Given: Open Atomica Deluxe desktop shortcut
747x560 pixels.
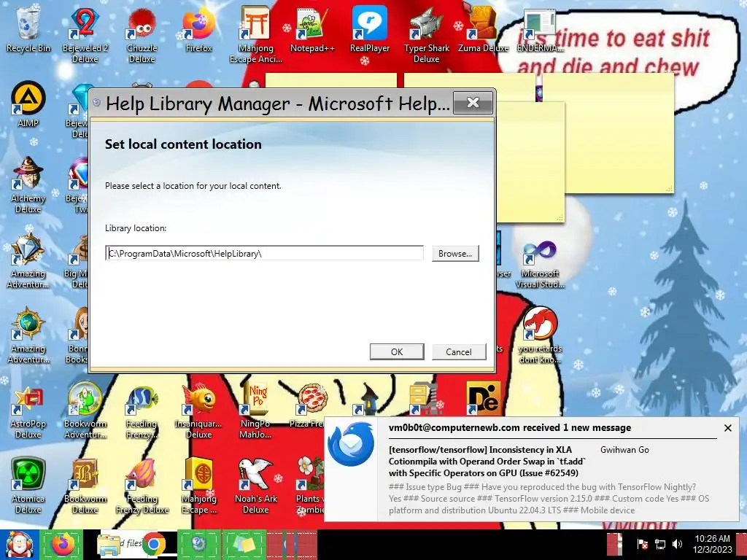Looking at the screenshot, I should click(28, 486).
